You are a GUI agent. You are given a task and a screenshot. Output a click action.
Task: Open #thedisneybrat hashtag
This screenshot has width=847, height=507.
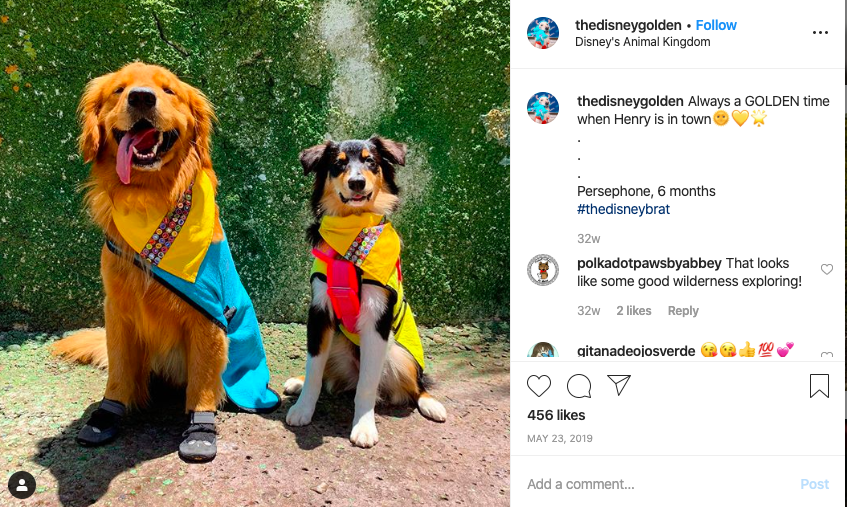coord(623,209)
